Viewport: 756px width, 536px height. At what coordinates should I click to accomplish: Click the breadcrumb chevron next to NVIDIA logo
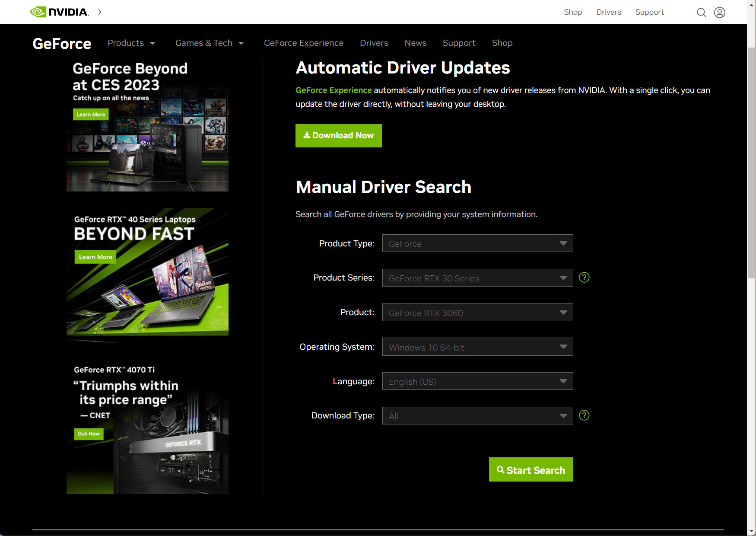[x=100, y=12]
